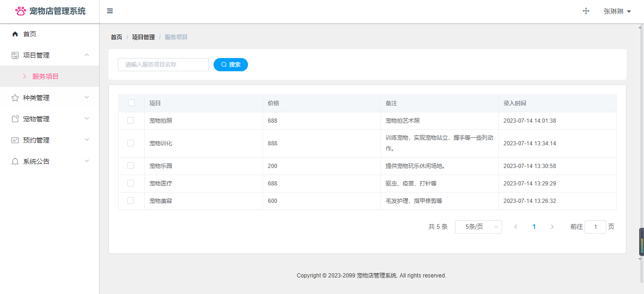Check the 宠物美容 row checkbox
The image size is (644, 294).
[x=131, y=201]
